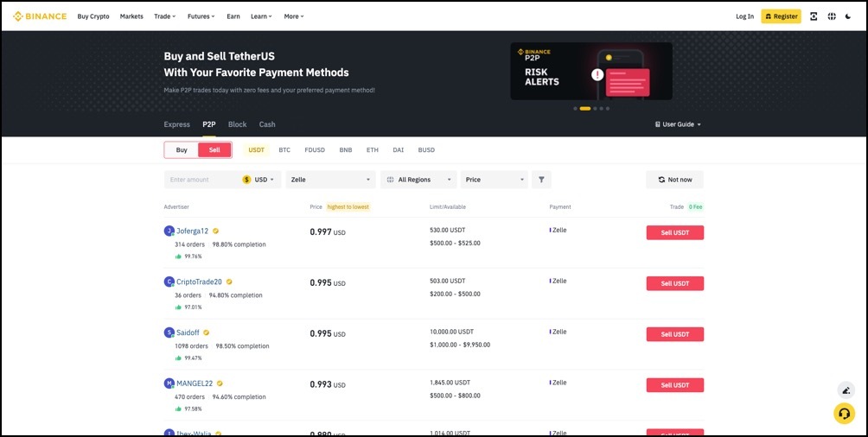Switch to the Block tab
This screenshot has width=868, height=437.
(x=237, y=124)
